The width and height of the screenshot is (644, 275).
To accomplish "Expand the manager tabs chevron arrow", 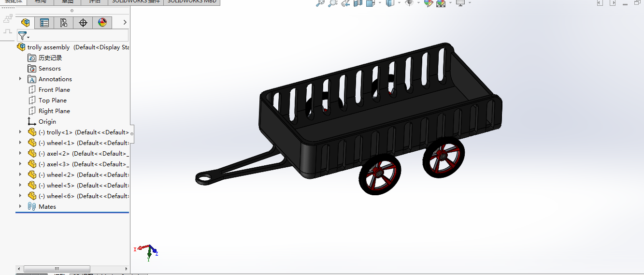I will (125, 22).
